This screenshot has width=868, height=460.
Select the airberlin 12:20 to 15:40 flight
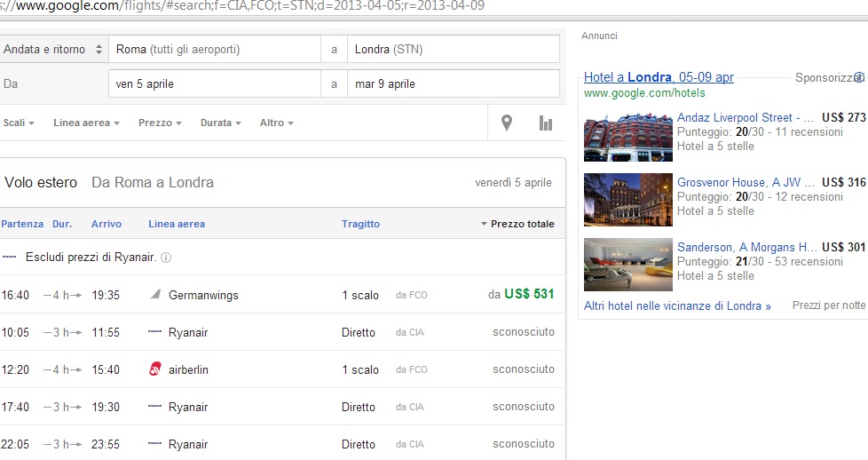pyautogui.click(x=283, y=369)
